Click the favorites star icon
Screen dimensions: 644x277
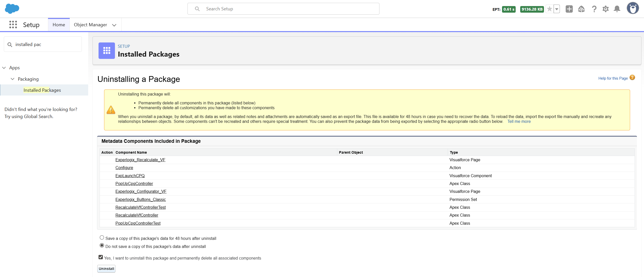(x=549, y=9)
